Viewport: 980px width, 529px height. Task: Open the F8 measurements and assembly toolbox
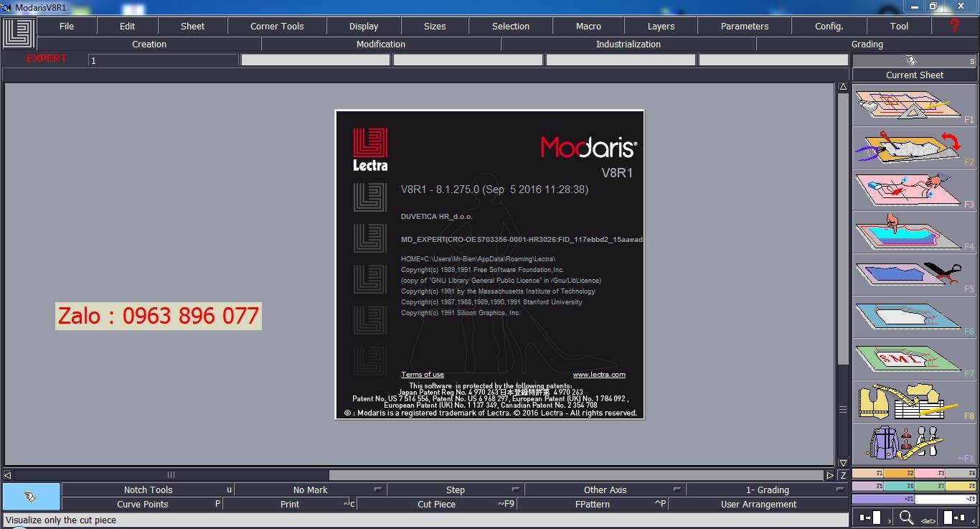(x=914, y=401)
